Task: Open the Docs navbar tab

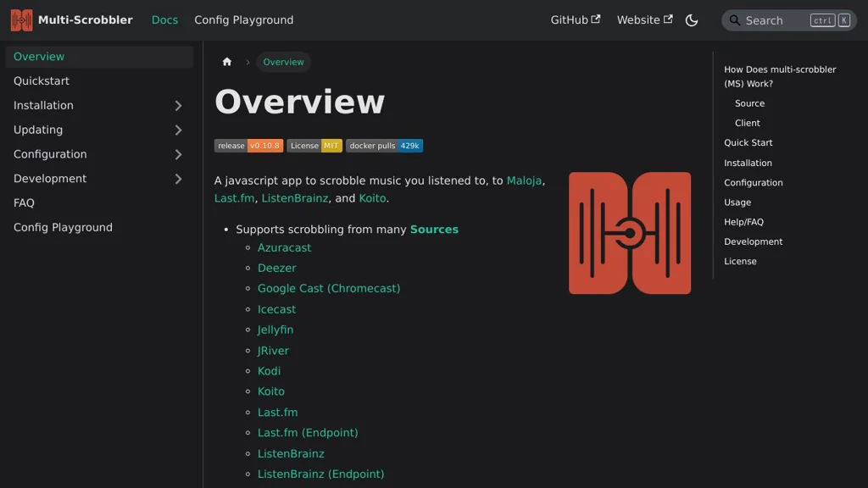Action: point(165,20)
